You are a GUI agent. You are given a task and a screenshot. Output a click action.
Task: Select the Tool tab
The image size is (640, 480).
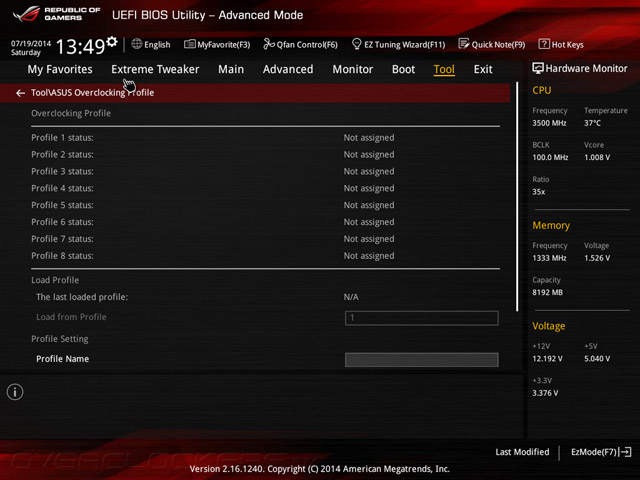coord(444,69)
